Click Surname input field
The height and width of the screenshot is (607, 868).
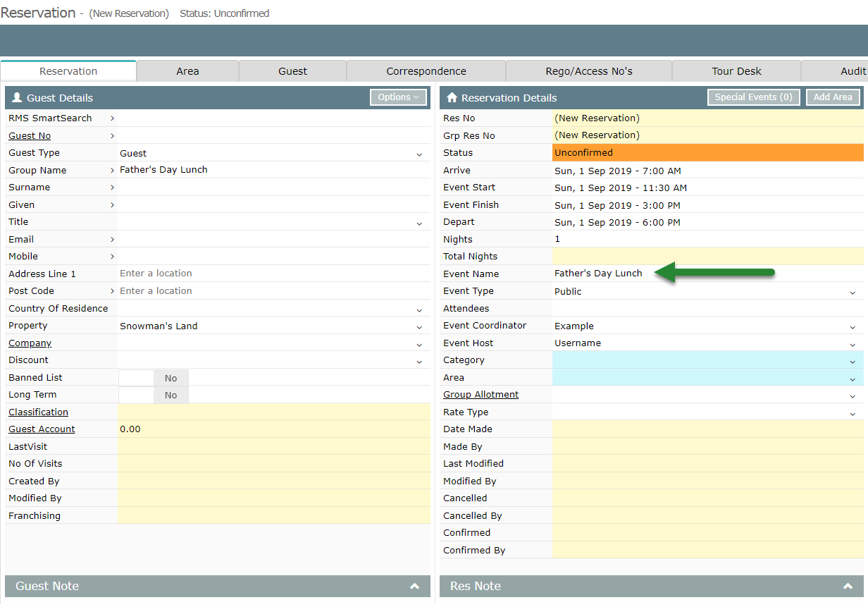[x=274, y=188]
